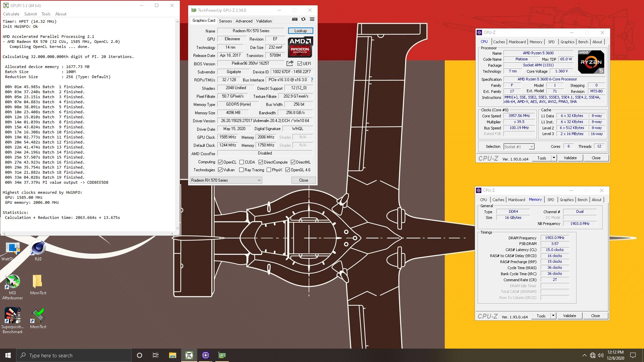Image resolution: width=644 pixels, height=362 pixels.
Task: Click GPUPI horizontal scrollbar right arrow
Action: coord(172,233)
